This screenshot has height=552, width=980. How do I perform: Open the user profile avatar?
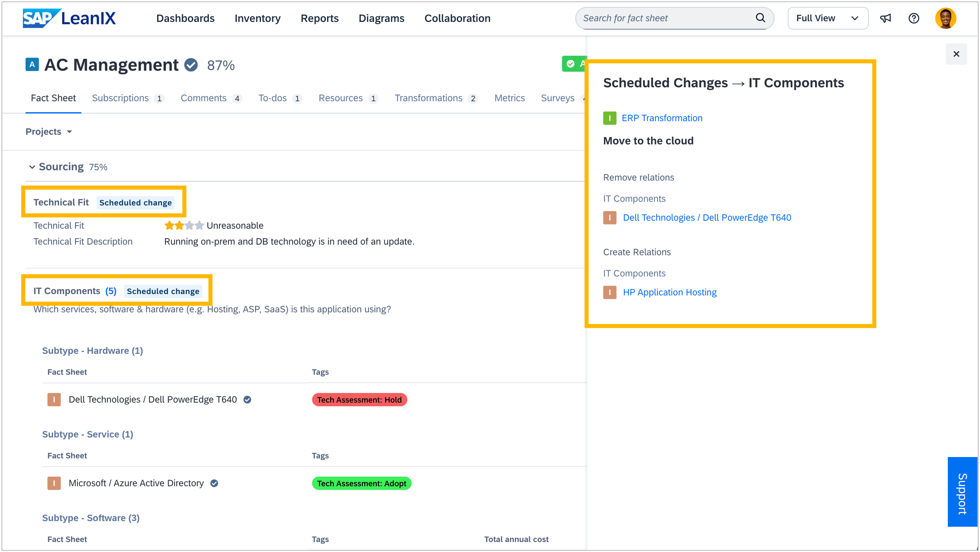(946, 18)
